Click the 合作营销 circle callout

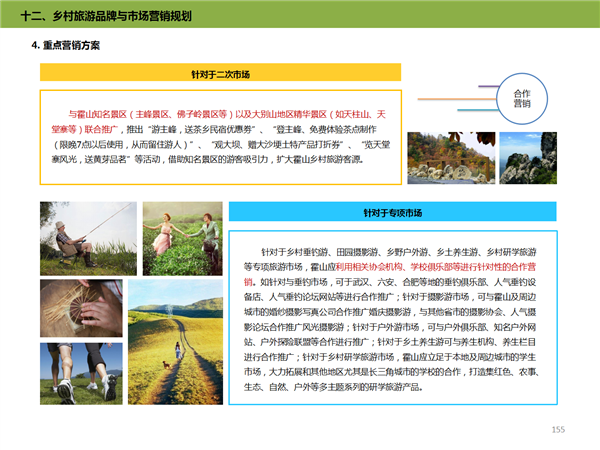(521, 98)
